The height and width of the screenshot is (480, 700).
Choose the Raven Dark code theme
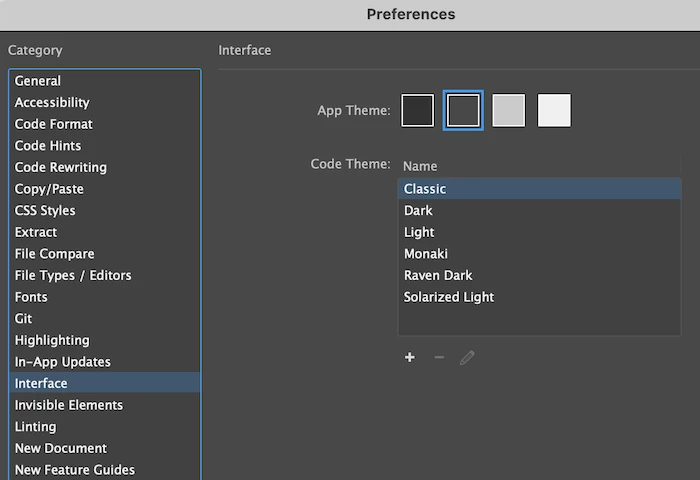(x=438, y=275)
